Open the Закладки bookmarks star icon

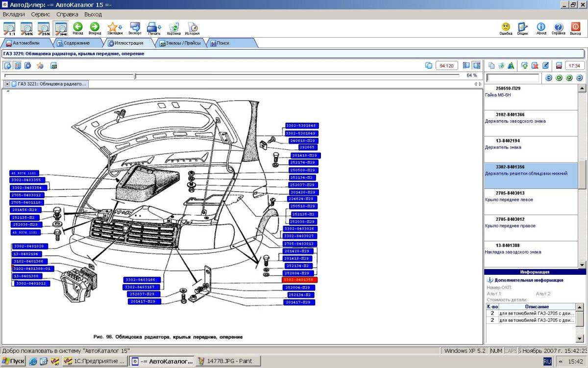pos(114,28)
